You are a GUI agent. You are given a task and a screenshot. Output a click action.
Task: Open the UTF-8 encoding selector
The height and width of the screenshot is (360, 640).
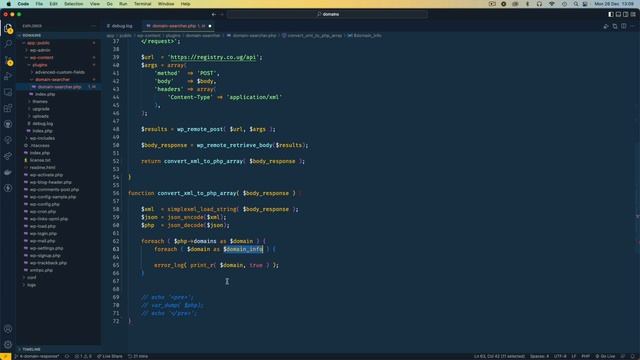[x=560, y=356]
